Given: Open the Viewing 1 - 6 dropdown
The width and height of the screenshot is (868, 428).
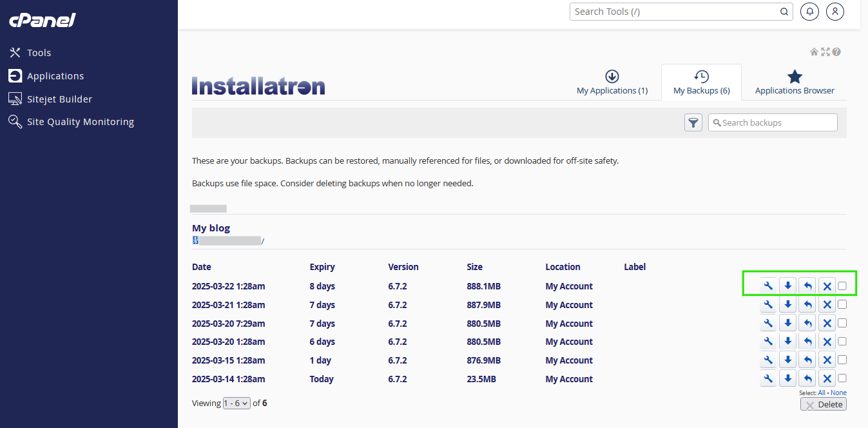Looking at the screenshot, I should pyautogui.click(x=236, y=404).
